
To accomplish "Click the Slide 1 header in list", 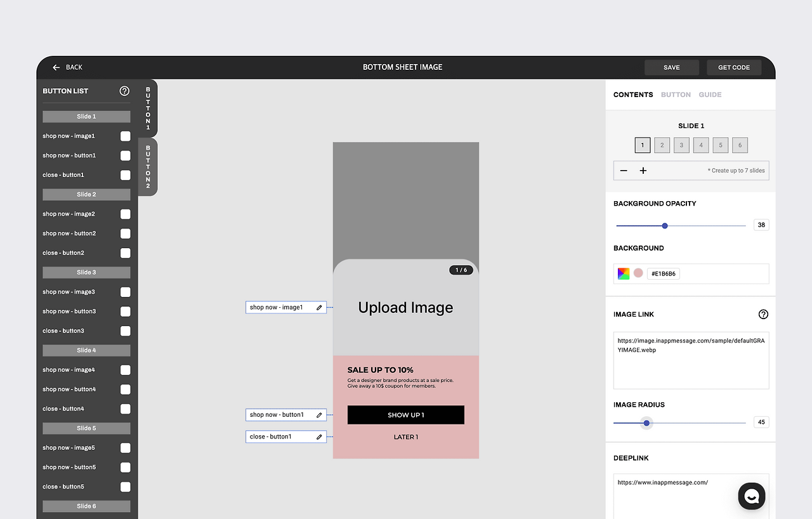I will pos(86,117).
